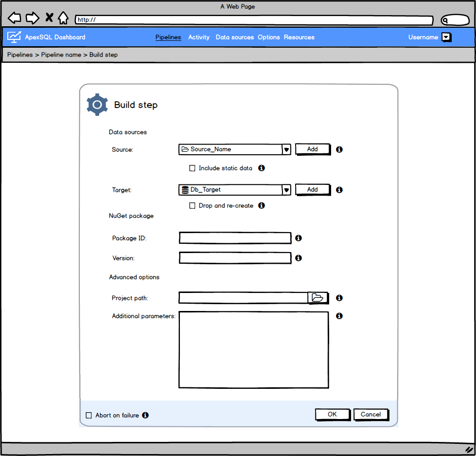Go to the Activity menu item
The image size is (476, 456).
click(x=198, y=37)
